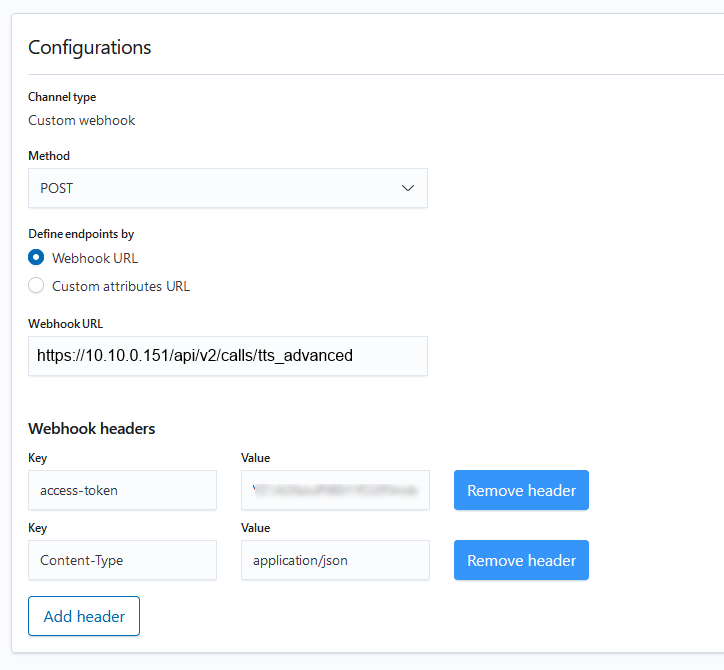Click the blurred access-token value field
This screenshot has height=670, width=724.
click(335, 490)
